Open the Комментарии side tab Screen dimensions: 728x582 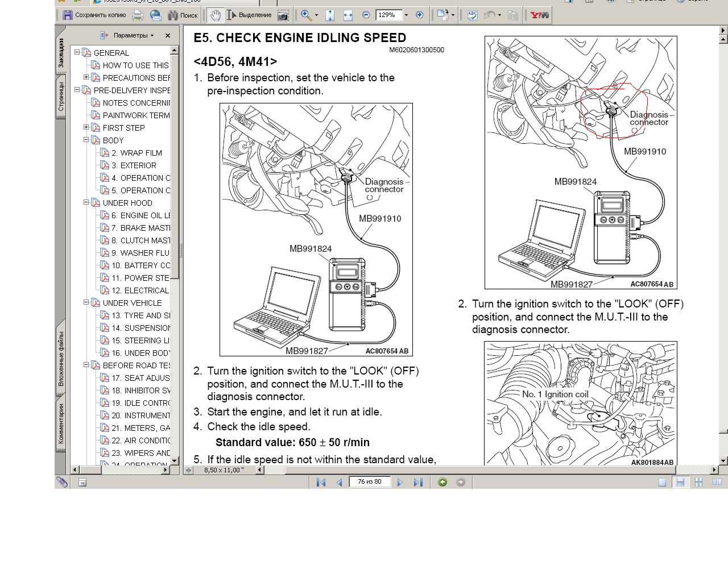[61, 424]
